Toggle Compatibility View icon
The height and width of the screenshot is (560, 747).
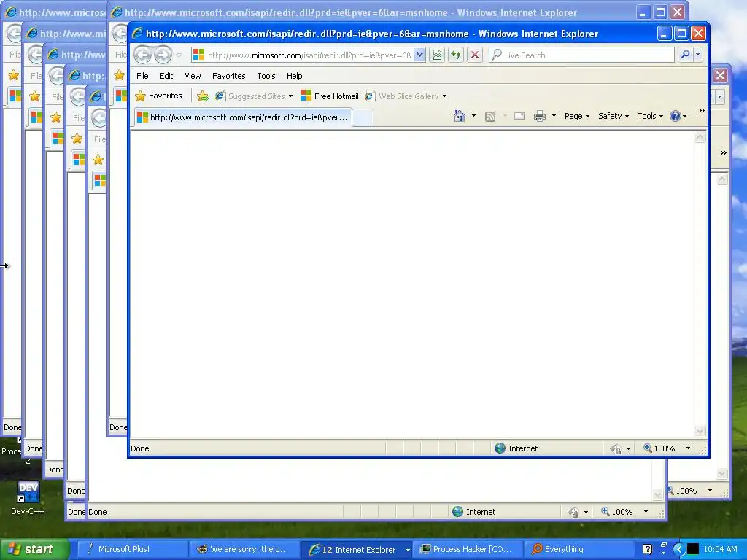pos(437,55)
